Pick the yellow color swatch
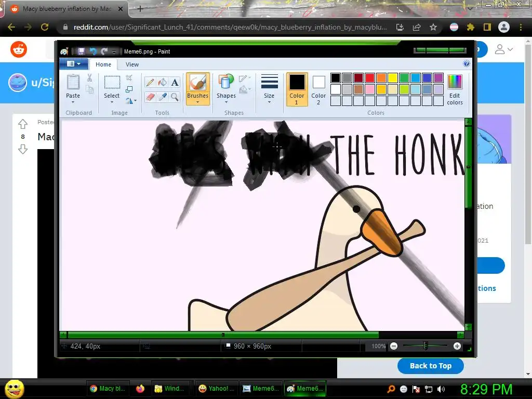This screenshot has width=532, height=399. [393, 78]
